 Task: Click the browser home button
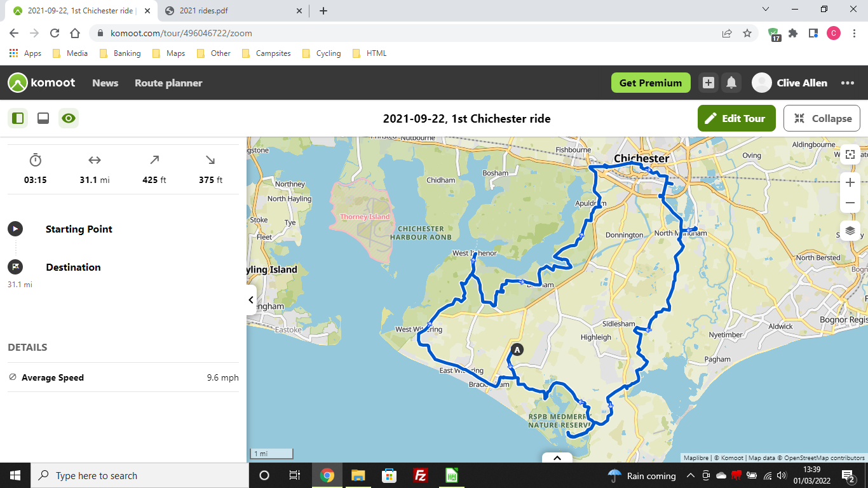[x=75, y=33]
